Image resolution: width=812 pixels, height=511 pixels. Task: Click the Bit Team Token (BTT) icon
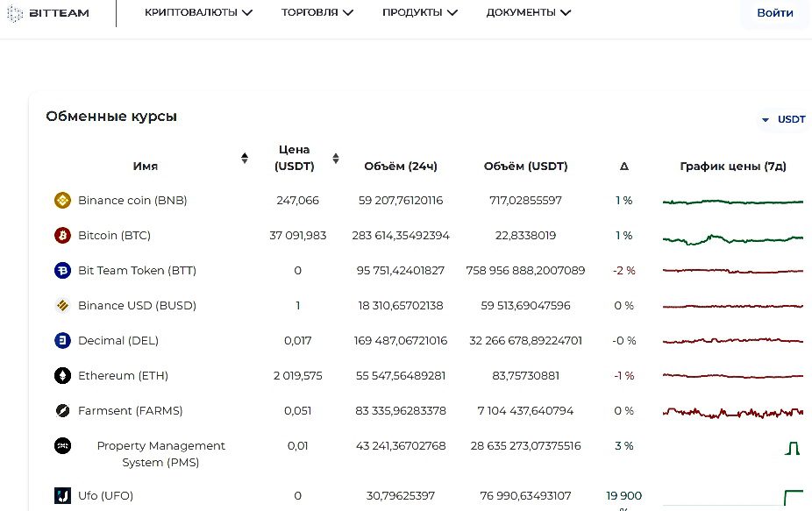click(x=62, y=270)
